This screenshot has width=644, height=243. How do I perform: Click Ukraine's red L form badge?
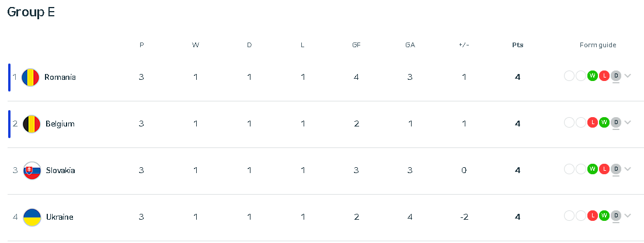[x=592, y=216]
